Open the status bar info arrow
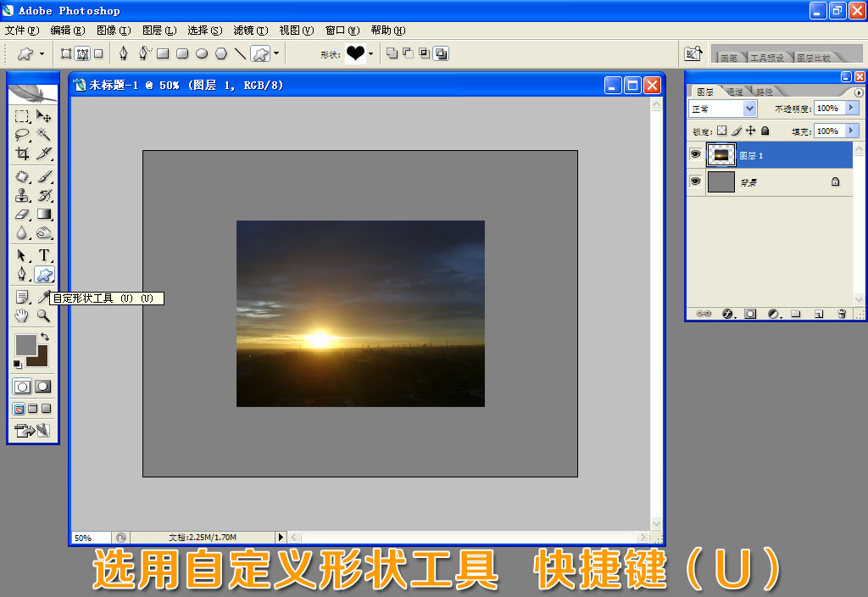 (x=281, y=537)
